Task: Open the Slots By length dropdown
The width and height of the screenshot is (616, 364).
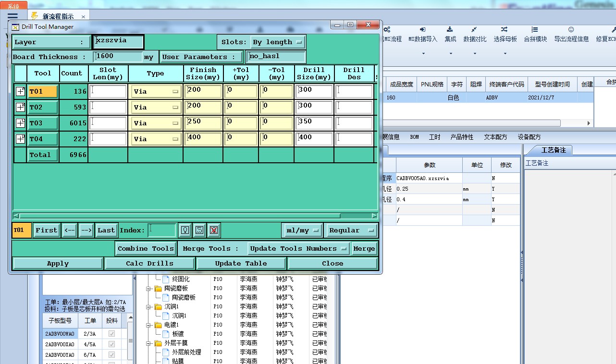Action: 278,42
